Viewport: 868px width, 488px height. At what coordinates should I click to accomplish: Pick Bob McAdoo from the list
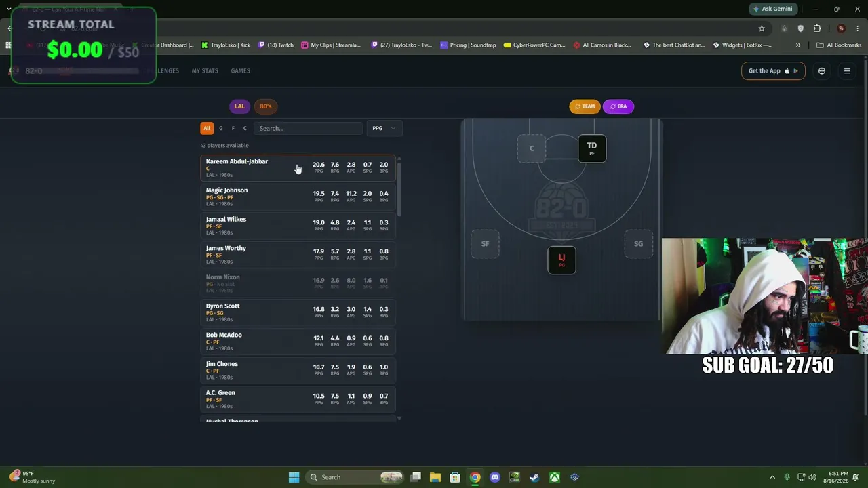tap(298, 342)
